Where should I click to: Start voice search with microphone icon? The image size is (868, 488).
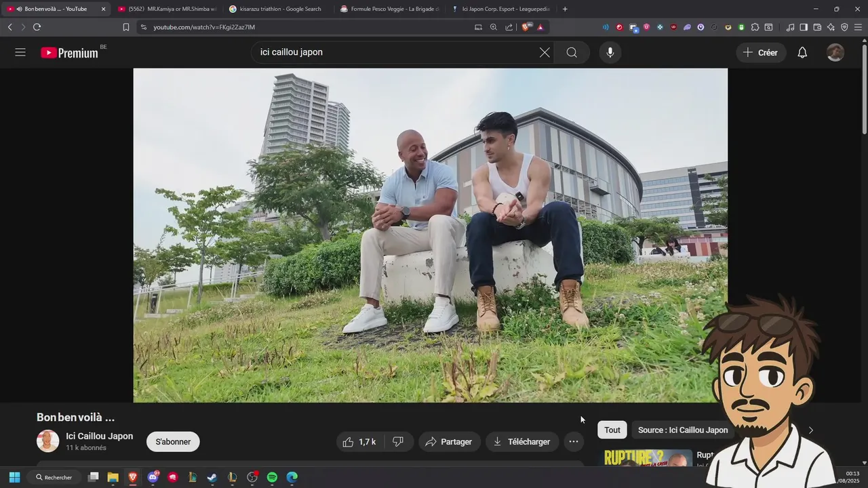pos(610,52)
